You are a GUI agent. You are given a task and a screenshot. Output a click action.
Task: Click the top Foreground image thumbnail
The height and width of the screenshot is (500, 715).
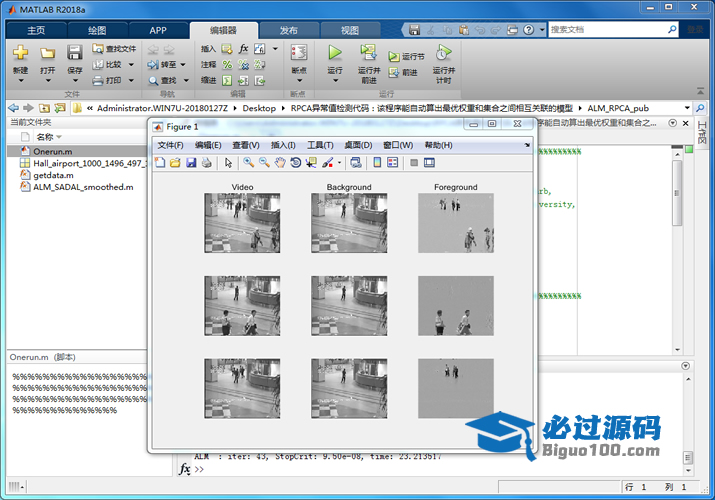456,223
